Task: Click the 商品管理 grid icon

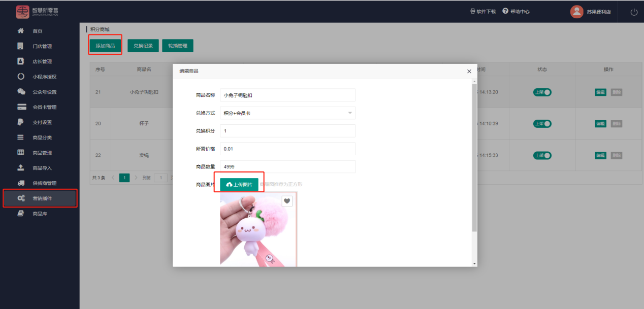Action: point(21,153)
